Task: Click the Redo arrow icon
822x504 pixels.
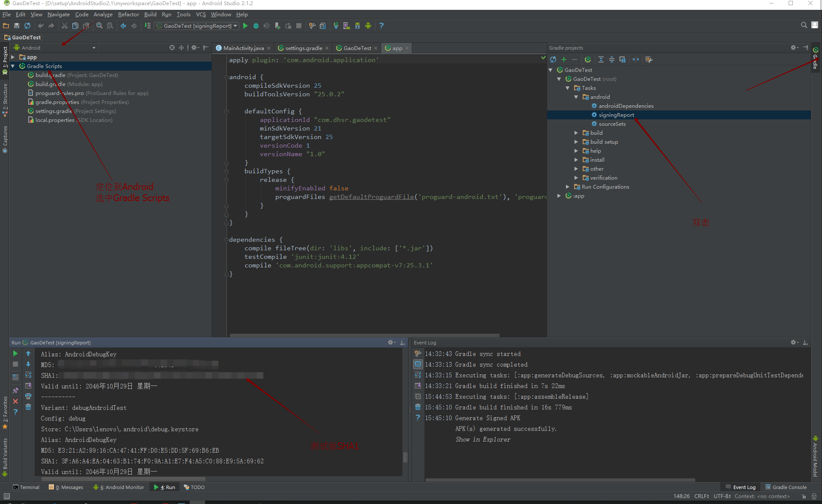Action: (51, 26)
